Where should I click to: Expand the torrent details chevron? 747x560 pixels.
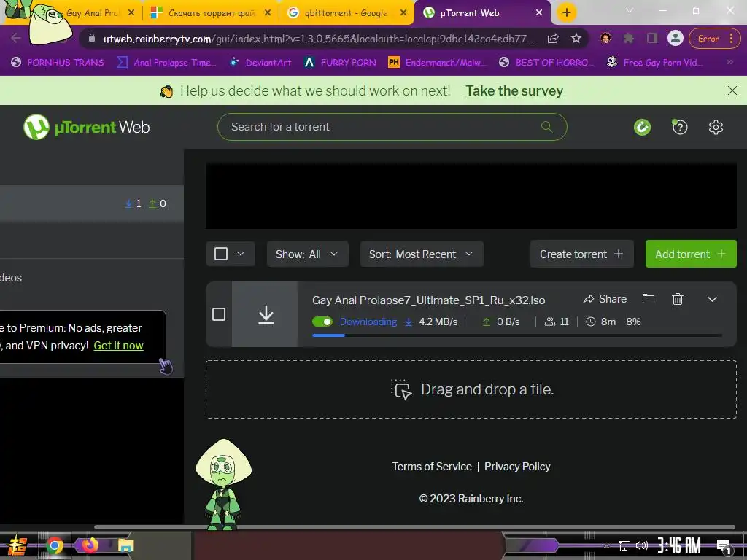coord(712,299)
